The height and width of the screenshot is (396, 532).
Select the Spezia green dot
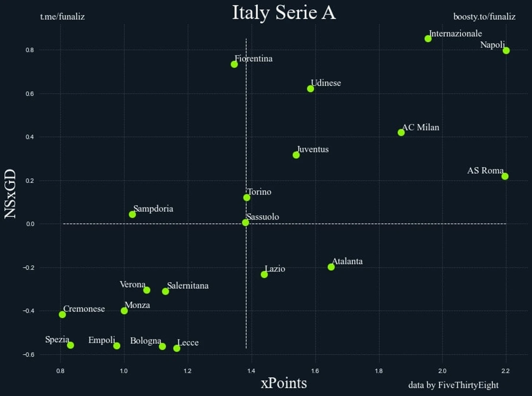70,345
